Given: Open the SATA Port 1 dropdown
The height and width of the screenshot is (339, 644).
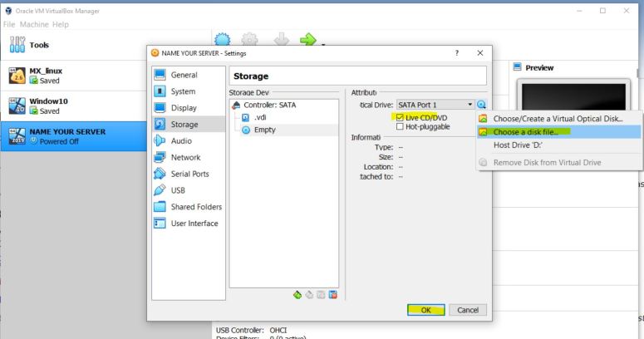Looking at the screenshot, I should (435, 105).
